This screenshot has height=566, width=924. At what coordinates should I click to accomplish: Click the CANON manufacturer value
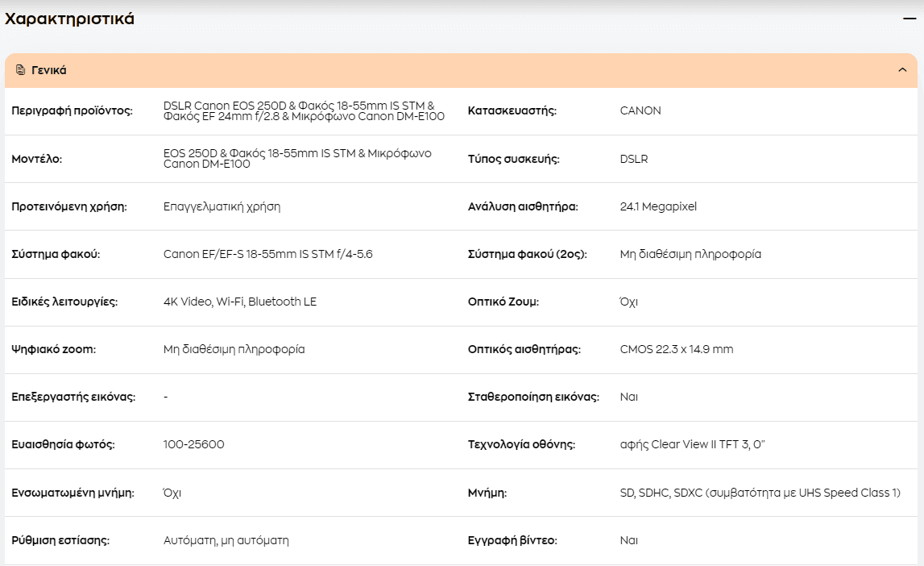click(640, 110)
